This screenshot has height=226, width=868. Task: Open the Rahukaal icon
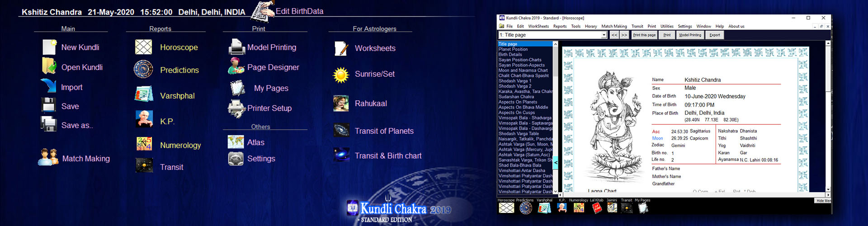click(341, 103)
